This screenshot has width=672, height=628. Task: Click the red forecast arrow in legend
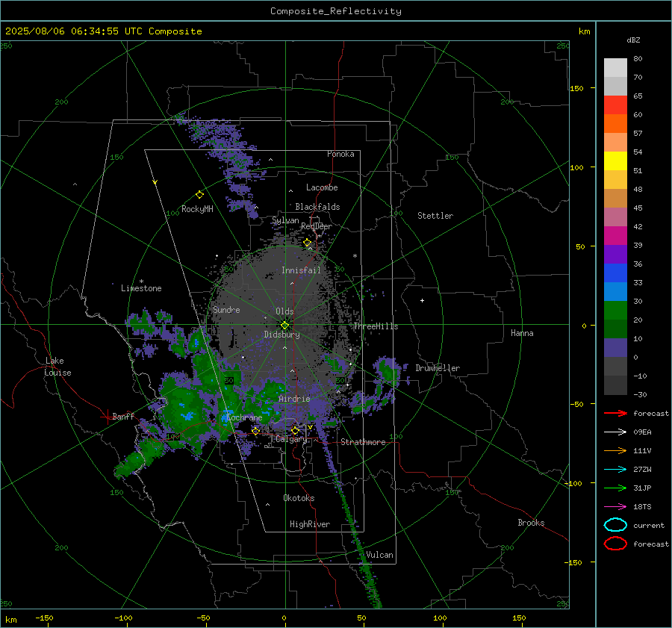point(615,413)
